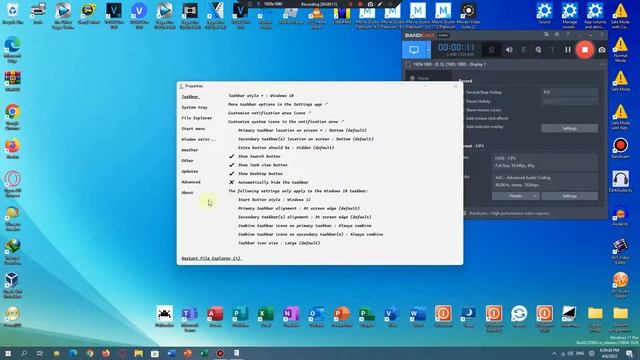The image size is (640, 360).
Task: Change Combine taskbar icons on secondary taskbar(s) option
Action: (x=311, y=234)
